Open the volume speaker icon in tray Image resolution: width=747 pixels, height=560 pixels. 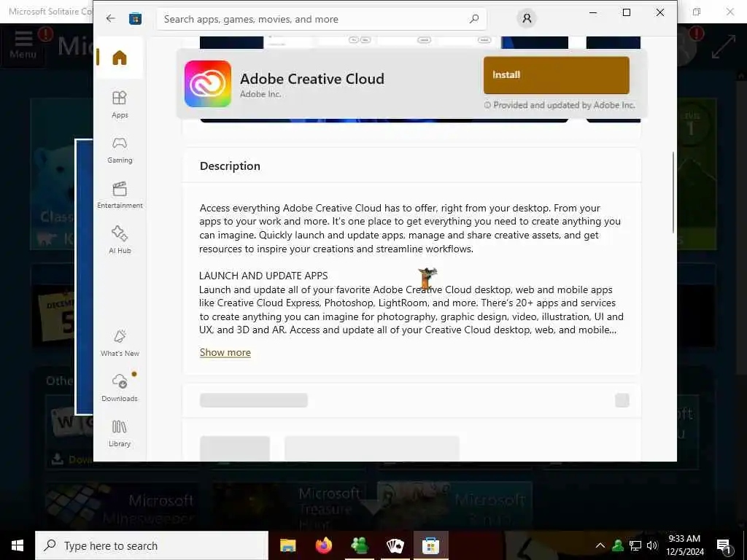coord(651,545)
